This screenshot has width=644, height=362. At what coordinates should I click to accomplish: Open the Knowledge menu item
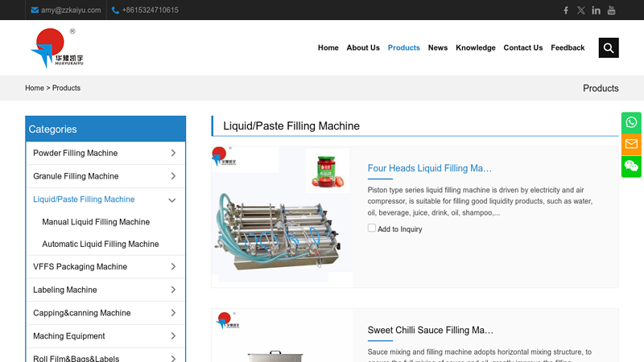(476, 47)
